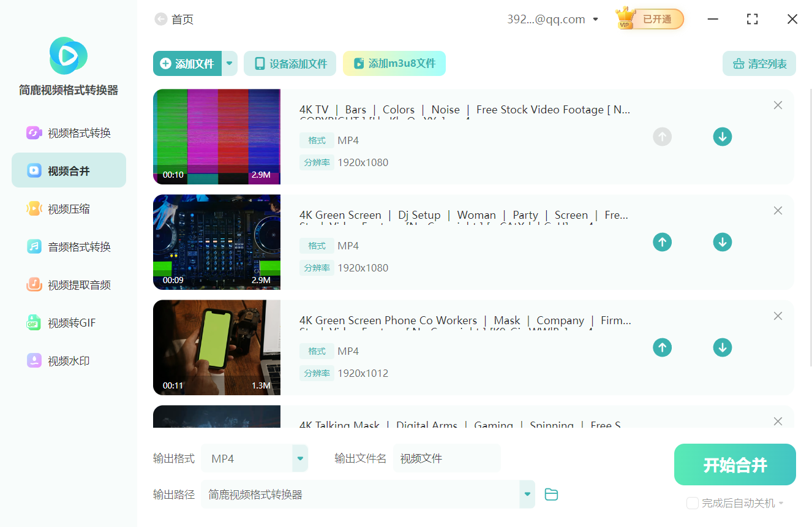Click the 已开通 VIP status button
This screenshot has height=527, width=812.
[657, 19]
